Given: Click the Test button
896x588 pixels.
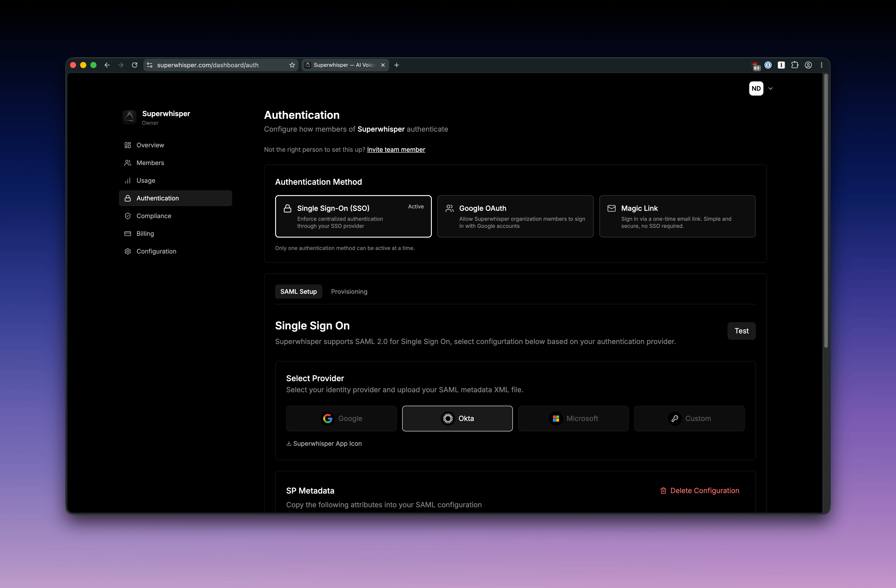Looking at the screenshot, I should pos(741,331).
